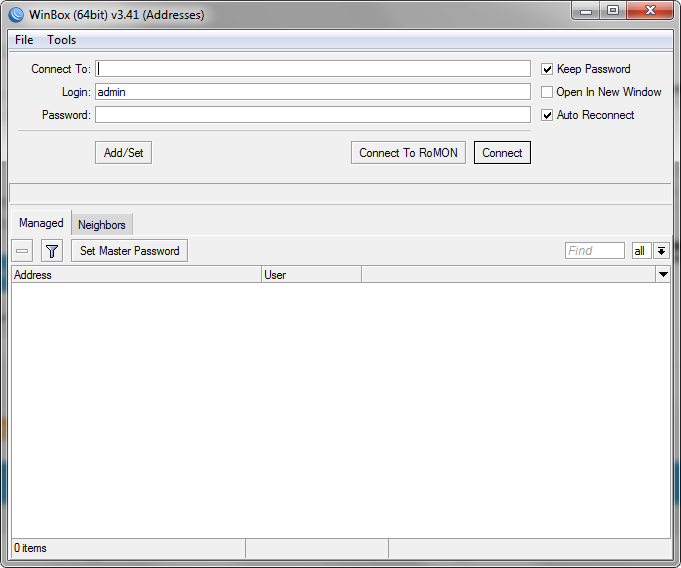This screenshot has height=568, width=681.
Task: Switch to the Managed tab
Action: pyautogui.click(x=41, y=223)
